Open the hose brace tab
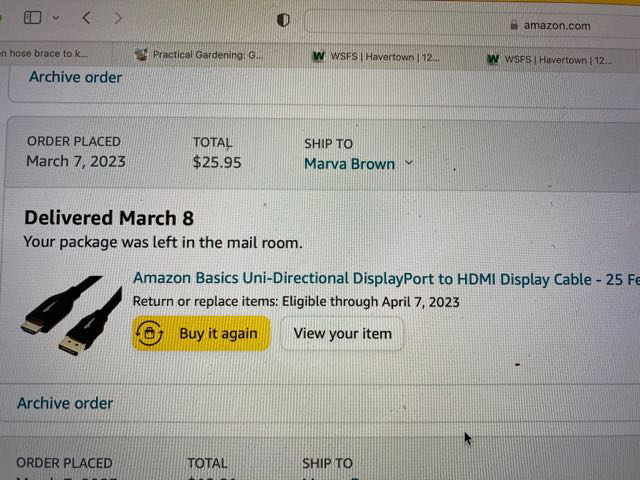Screen dimensions: 640x480 point(45,53)
